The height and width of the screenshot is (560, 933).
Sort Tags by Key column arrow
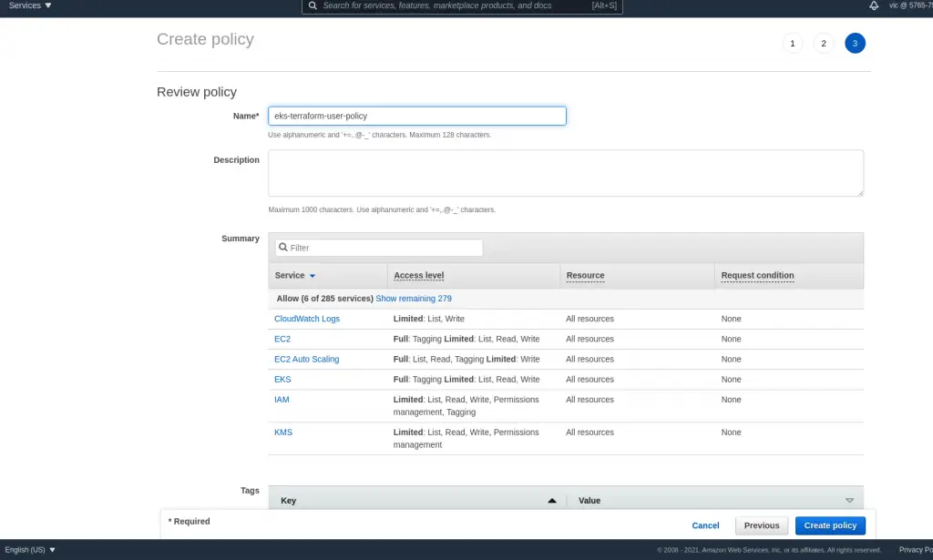tap(551, 501)
